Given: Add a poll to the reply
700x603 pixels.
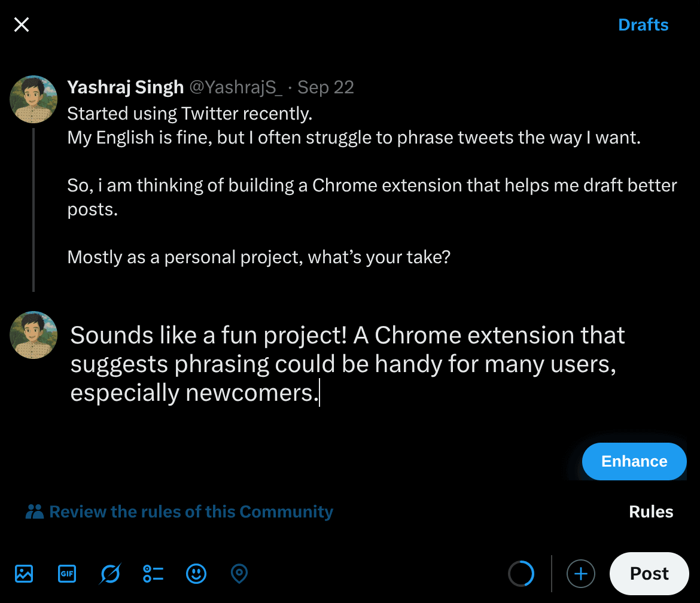Looking at the screenshot, I should pyautogui.click(x=153, y=574).
